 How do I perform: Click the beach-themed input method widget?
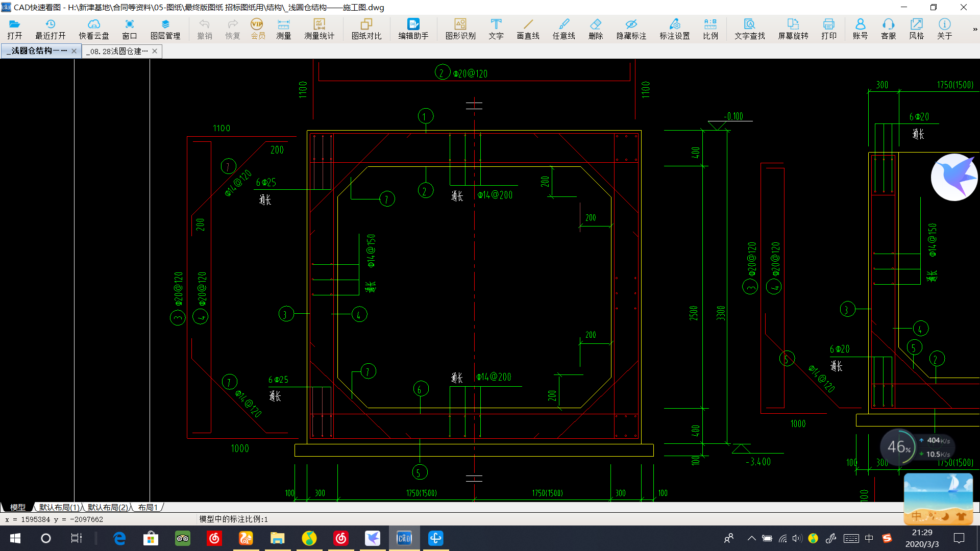click(x=938, y=499)
